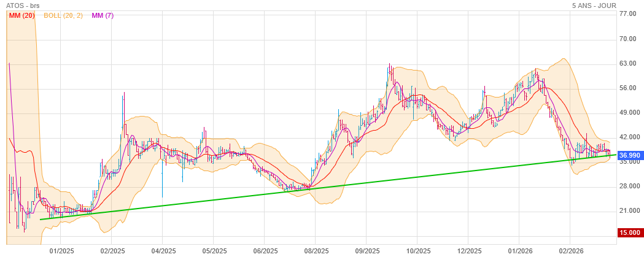Select the 01/2025 date axis label

(x=61, y=250)
